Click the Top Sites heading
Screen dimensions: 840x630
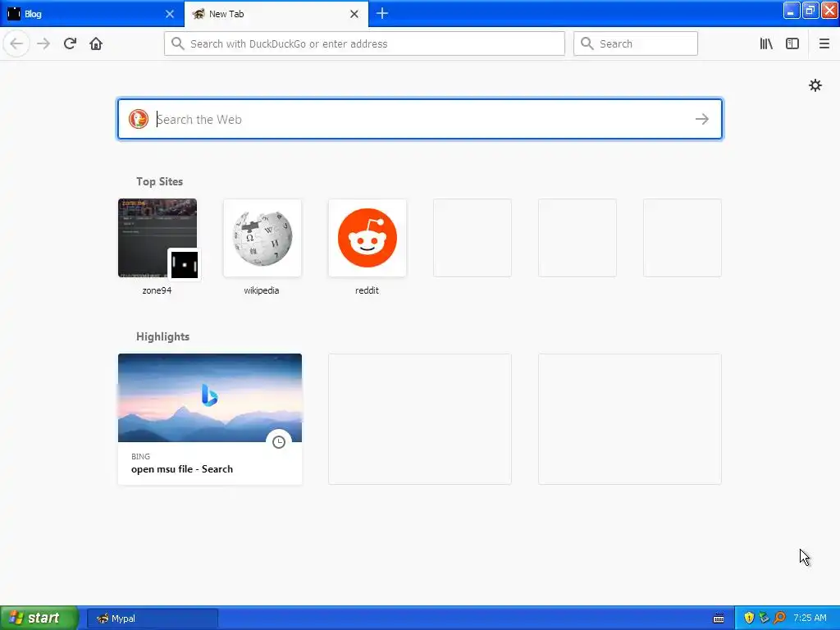pyautogui.click(x=159, y=181)
